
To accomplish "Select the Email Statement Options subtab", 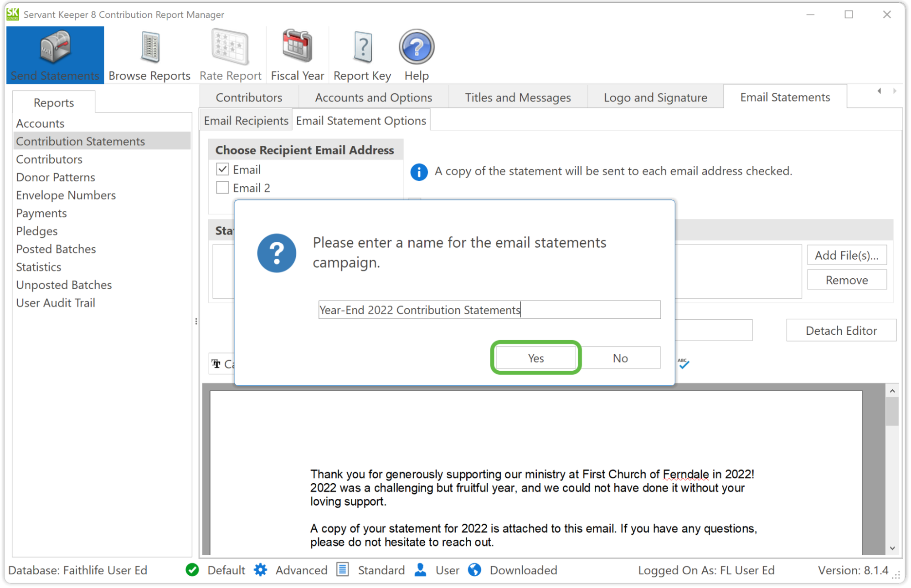I will pyautogui.click(x=361, y=121).
